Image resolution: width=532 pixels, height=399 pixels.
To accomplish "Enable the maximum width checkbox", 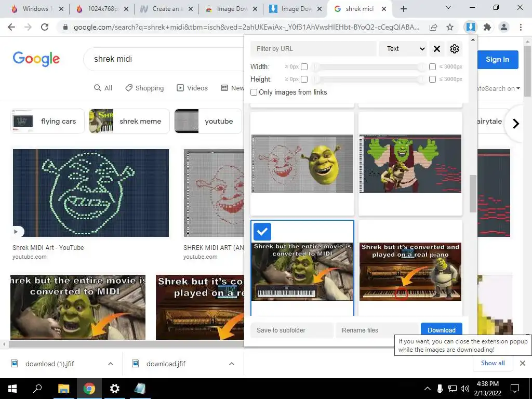I will (x=432, y=67).
